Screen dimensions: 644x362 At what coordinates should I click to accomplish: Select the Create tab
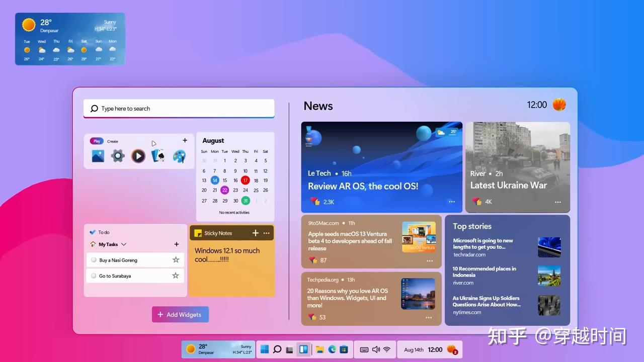(x=112, y=141)
